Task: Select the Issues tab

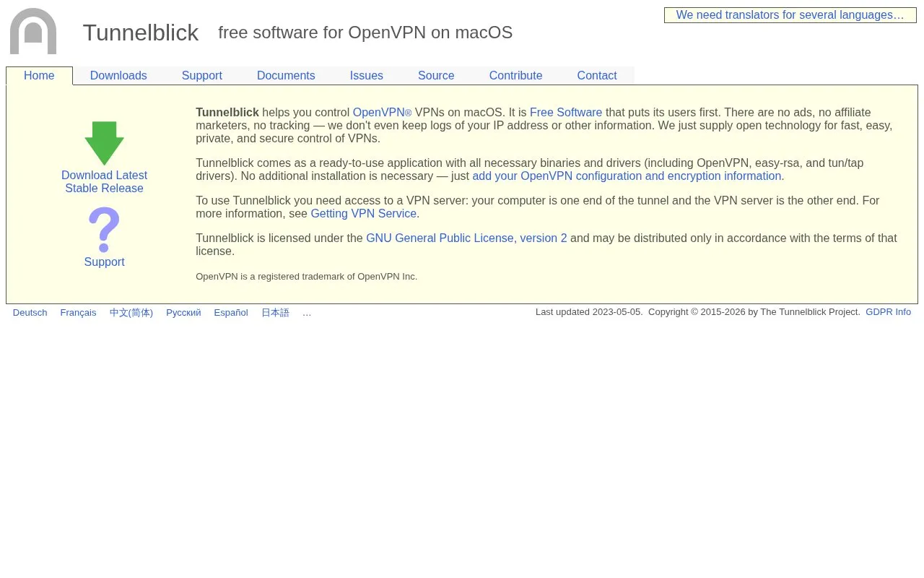Action: coord(367,76)
